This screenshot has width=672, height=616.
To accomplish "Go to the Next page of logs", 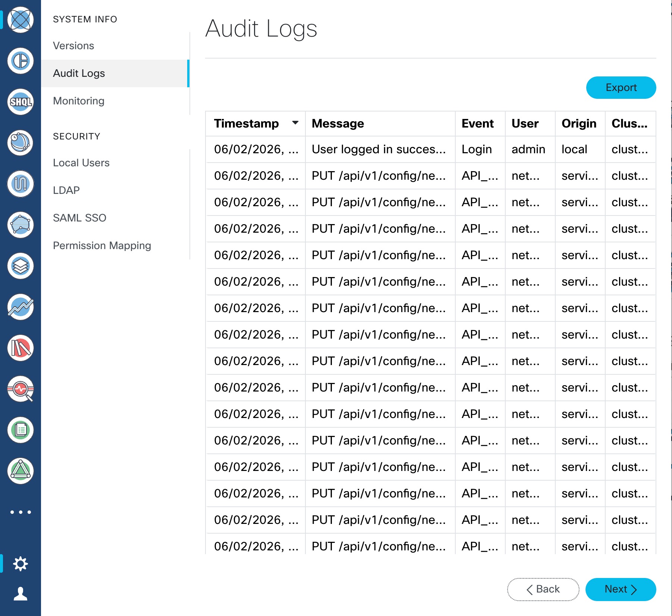I will point(621,590).
